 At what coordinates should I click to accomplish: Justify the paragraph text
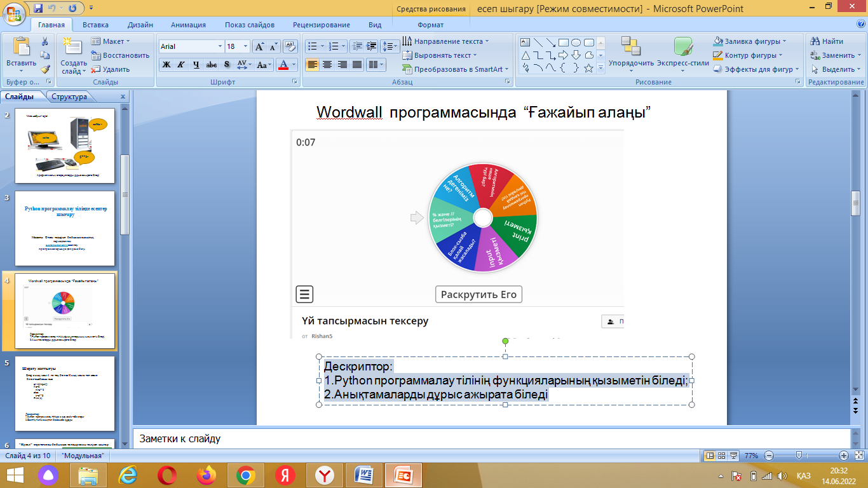(x=357, y=64)
